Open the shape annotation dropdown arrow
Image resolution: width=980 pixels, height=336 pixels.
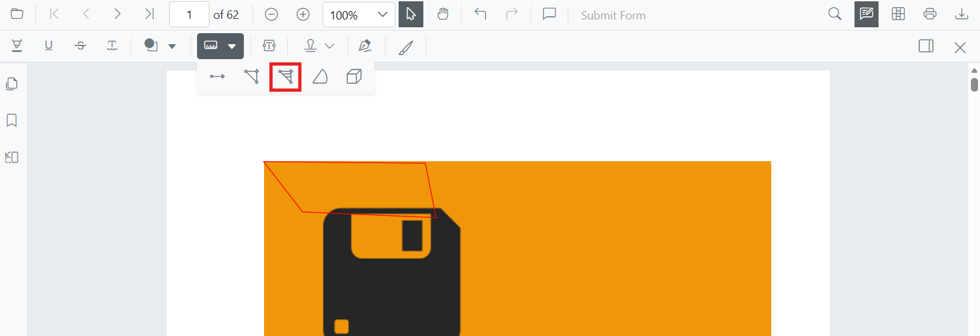[172, 46]
